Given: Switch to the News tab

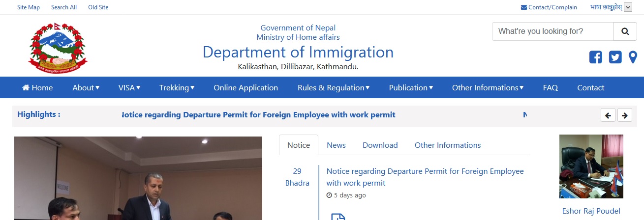Looking at the screenshot, I should [x=336, y=145].
